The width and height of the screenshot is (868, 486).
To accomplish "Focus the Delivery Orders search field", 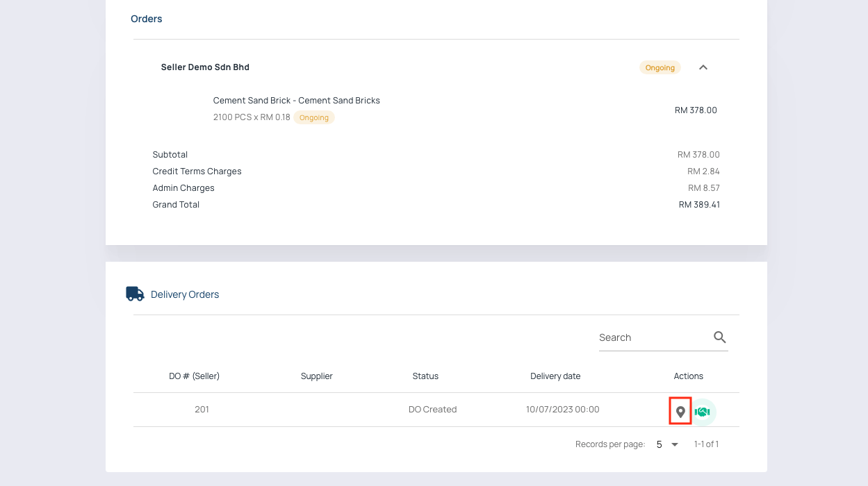I will click(x=652, y=337).
